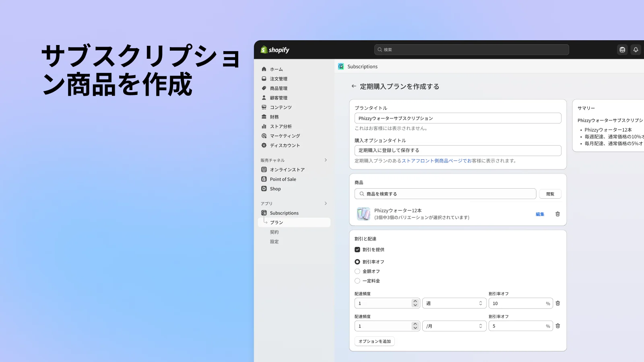Screen dimensions: 644x362
Task: Select the 金額オフ radio button
Action: click(x=357, y=271)
